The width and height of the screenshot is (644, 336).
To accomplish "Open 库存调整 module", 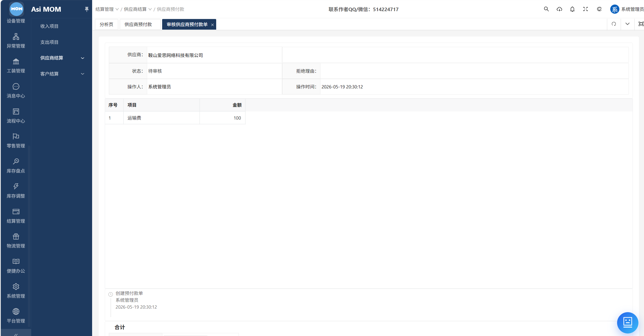I will (x=16, y=191).
